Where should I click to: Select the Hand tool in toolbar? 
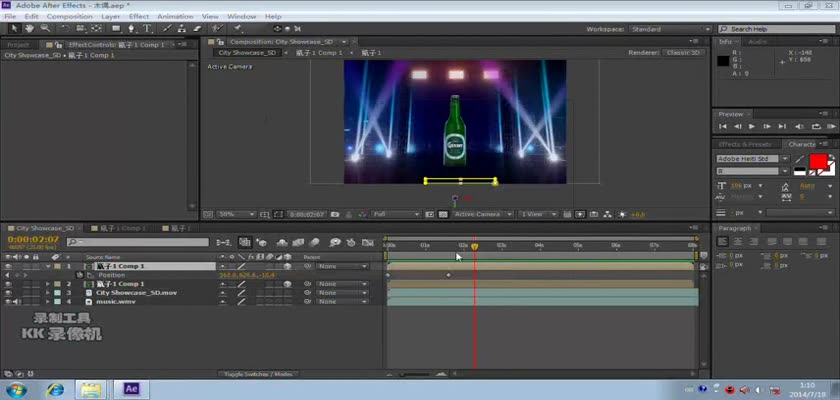click(x=31, y=29)
